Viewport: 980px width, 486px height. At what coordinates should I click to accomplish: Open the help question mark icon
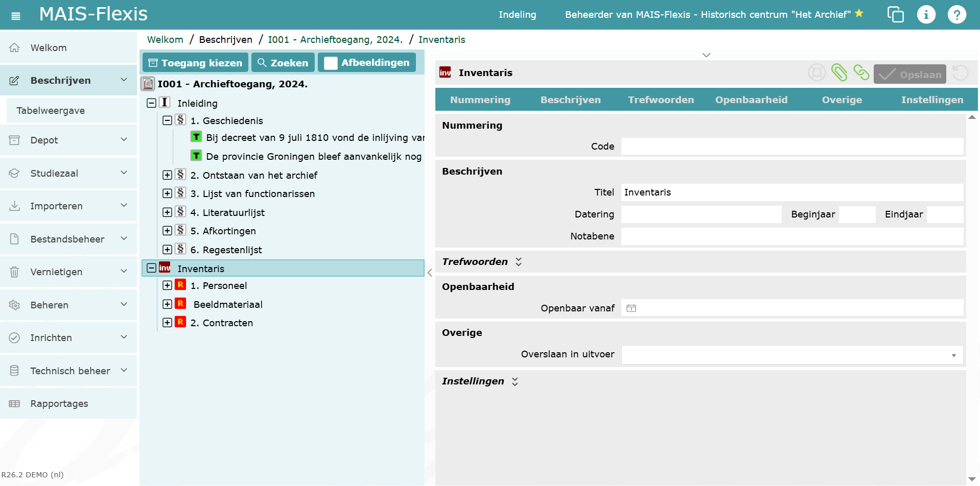pos(956,14)
